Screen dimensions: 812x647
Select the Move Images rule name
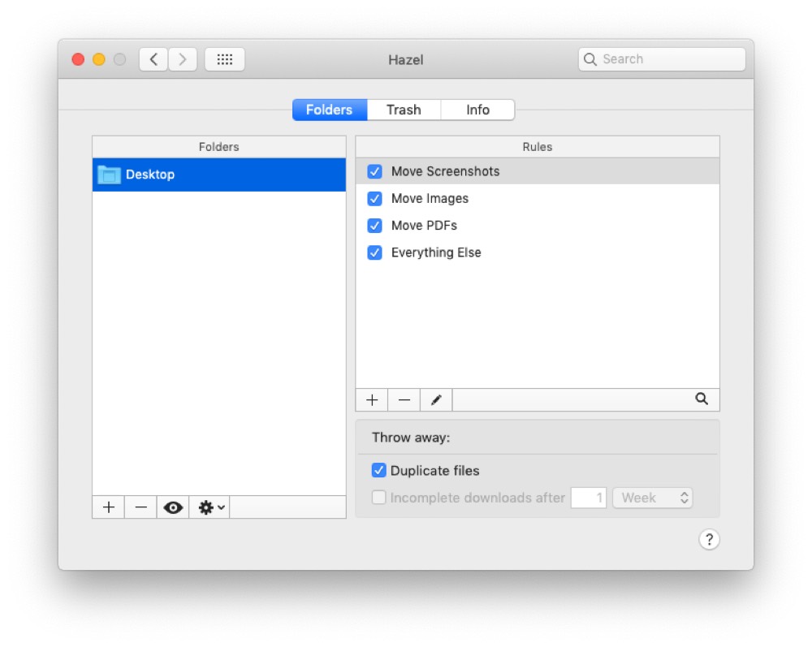point(430,199)
